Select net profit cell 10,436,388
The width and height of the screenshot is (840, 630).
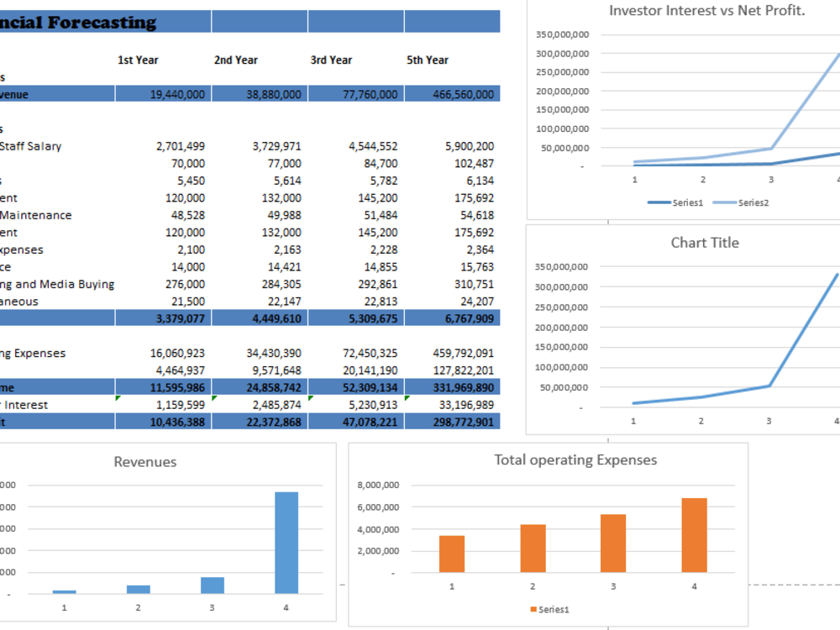[164, 422]
